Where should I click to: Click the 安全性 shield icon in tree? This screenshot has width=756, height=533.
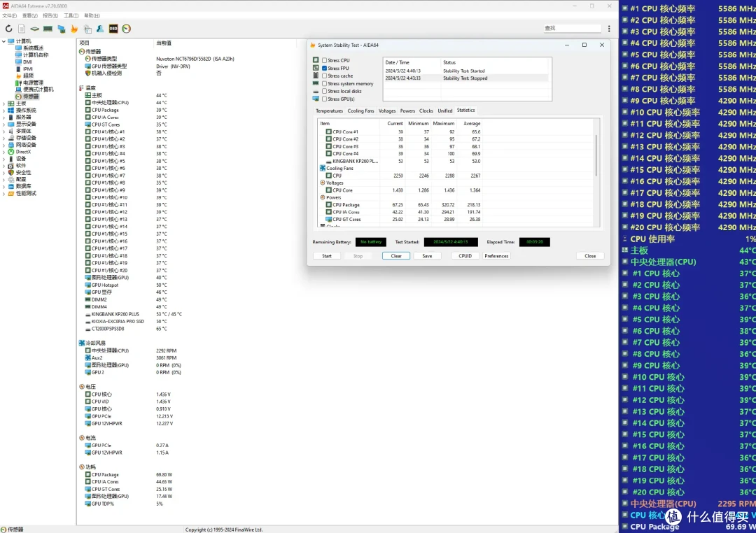pos(10,173)
